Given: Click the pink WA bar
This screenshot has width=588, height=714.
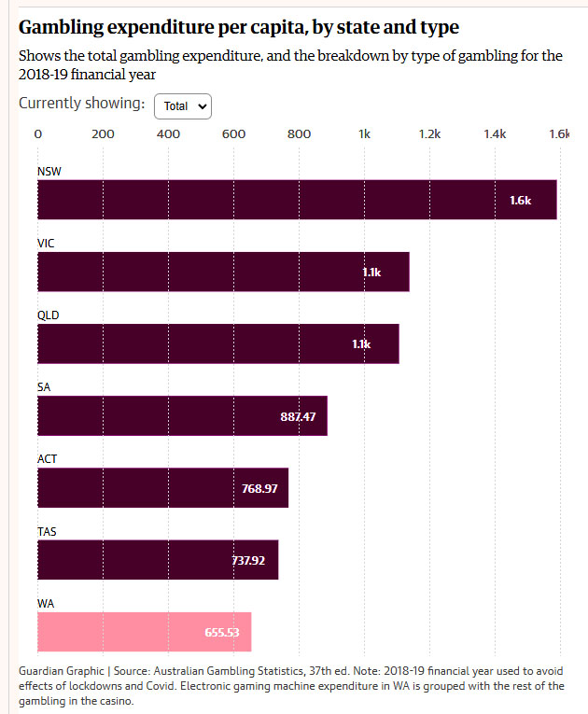Looking at the screenshot, I should coord(144,631).
